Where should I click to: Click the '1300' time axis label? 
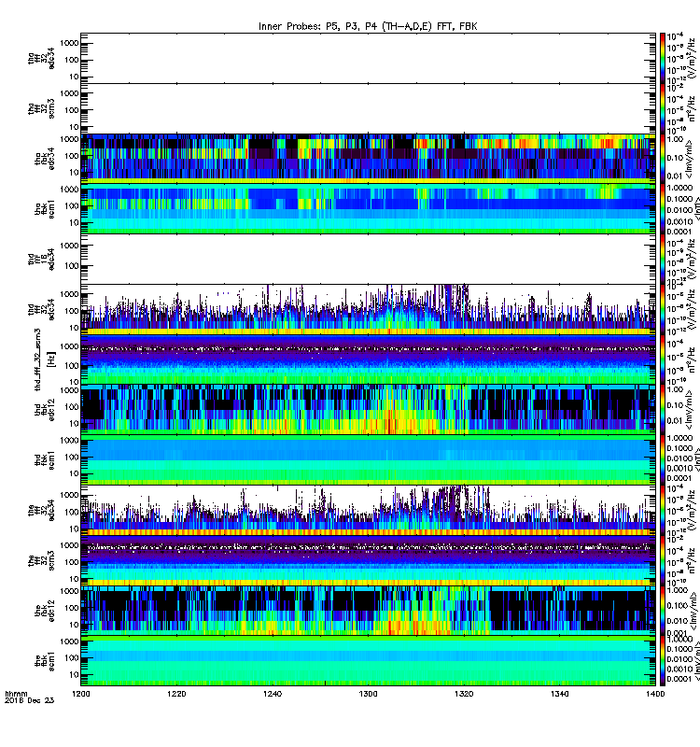pyautogui.click(x=368, y=694)
